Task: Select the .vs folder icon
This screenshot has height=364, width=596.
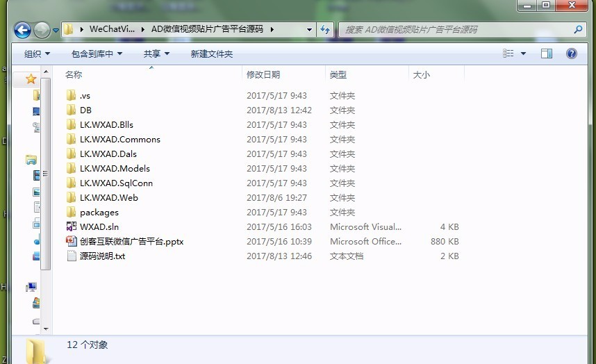Action: [71, 95]
